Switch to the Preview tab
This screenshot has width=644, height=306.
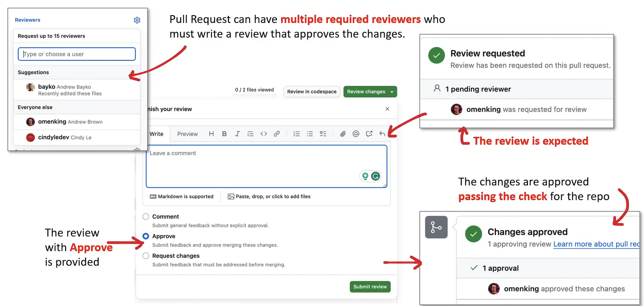pyautogui.click(x=187, y=134)
